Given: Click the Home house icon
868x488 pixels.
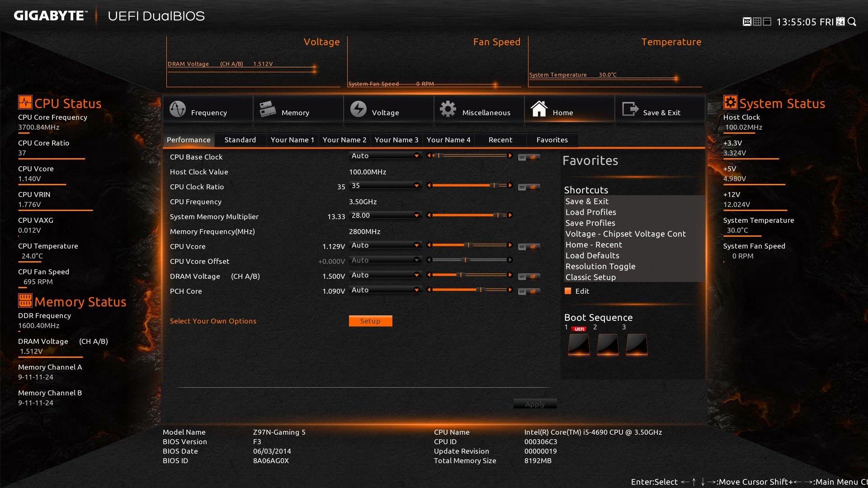Looking at the screenshot, I should click(x=539, y=109).
